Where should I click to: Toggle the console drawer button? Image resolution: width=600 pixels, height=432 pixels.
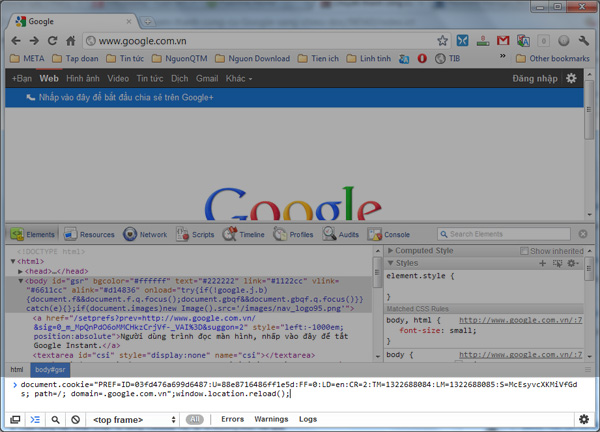pos(35,420)
